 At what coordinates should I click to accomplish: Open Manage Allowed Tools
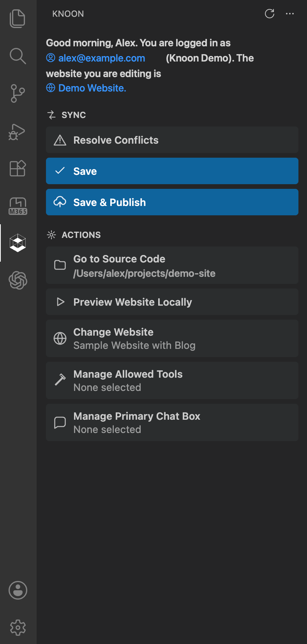coord(172,380)
